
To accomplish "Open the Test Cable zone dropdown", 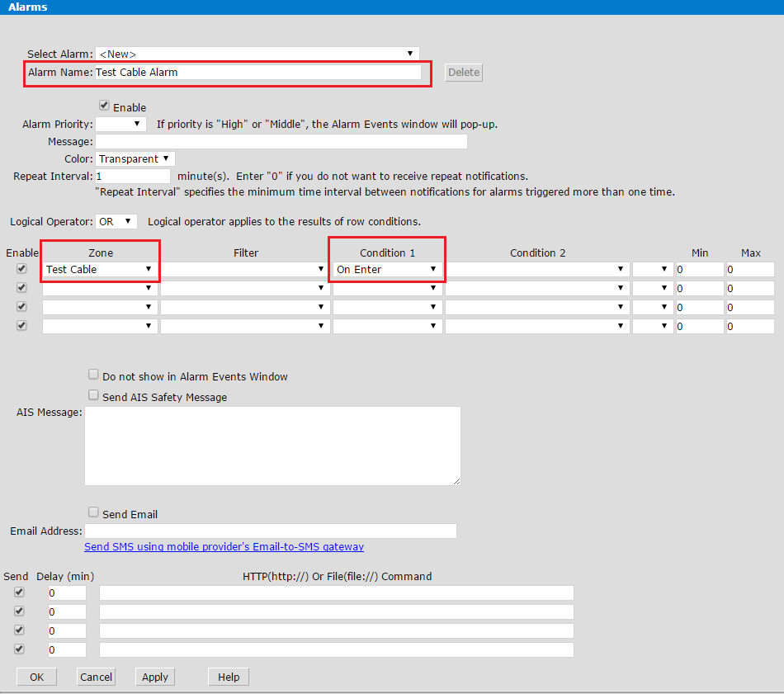I will 99,270.
